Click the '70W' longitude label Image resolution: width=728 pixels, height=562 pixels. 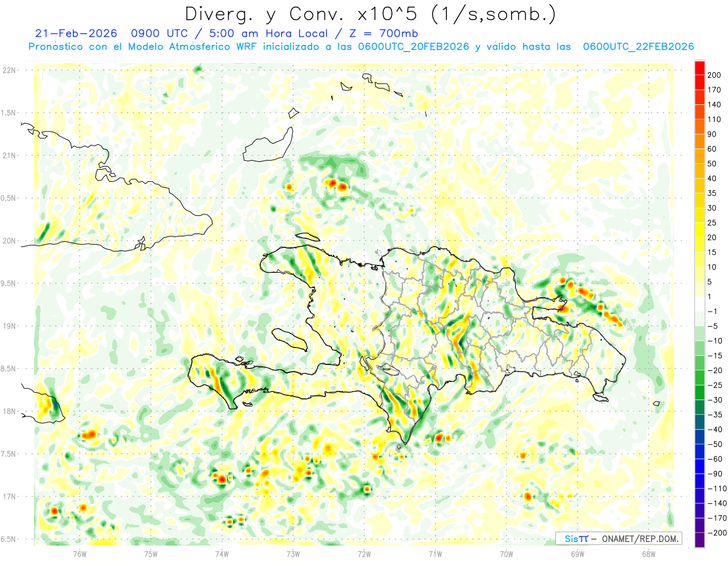click(506, 553)
